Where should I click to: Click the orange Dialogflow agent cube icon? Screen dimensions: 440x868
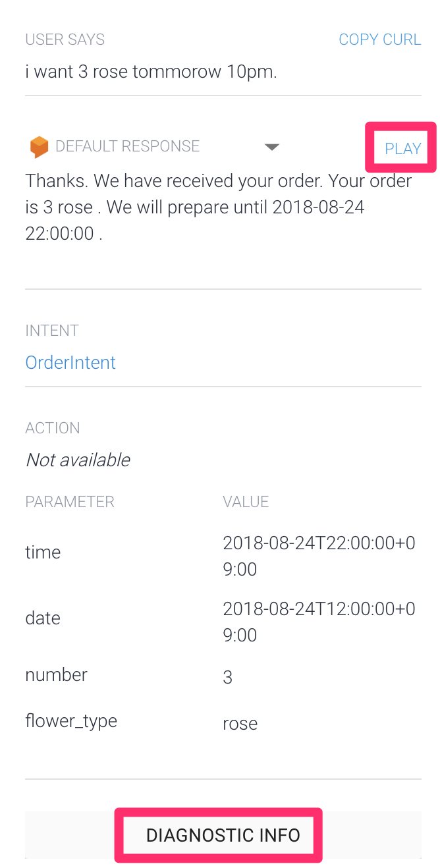pyautogui.click(x=40, y=146)
